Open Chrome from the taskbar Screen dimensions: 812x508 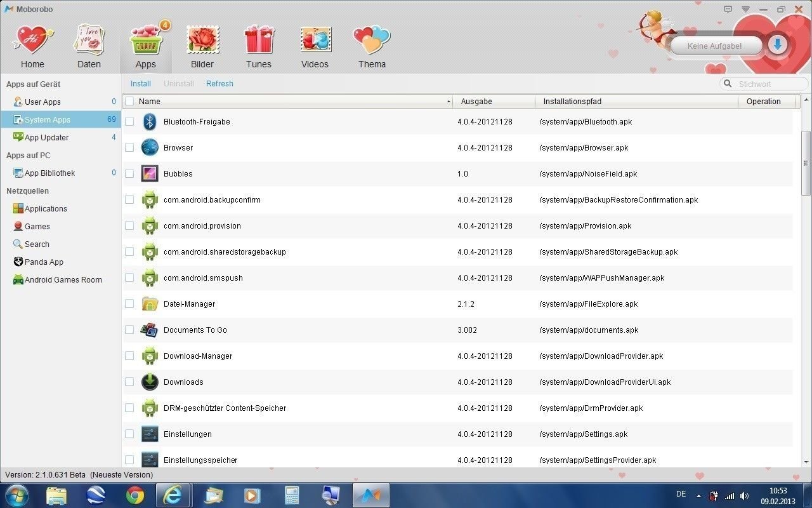click(134, 495)
